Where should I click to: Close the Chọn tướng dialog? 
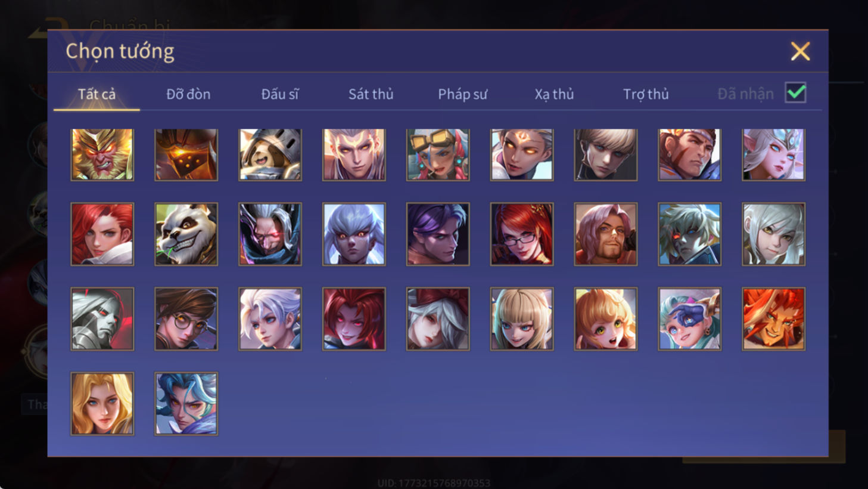[800, 51]
